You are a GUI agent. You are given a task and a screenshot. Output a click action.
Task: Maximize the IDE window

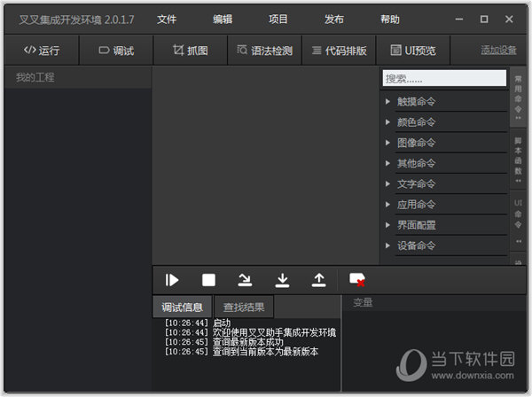coord(484,19)
